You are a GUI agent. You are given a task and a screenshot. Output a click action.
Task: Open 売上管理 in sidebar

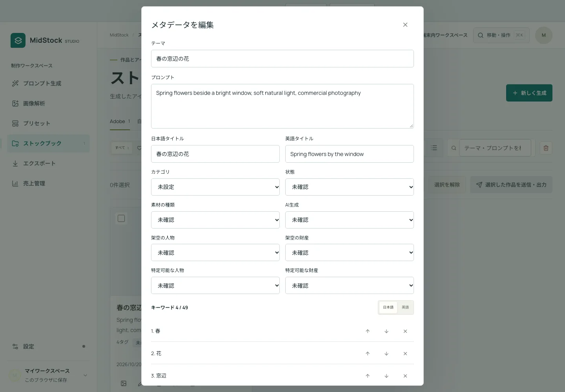coord(48,183)
